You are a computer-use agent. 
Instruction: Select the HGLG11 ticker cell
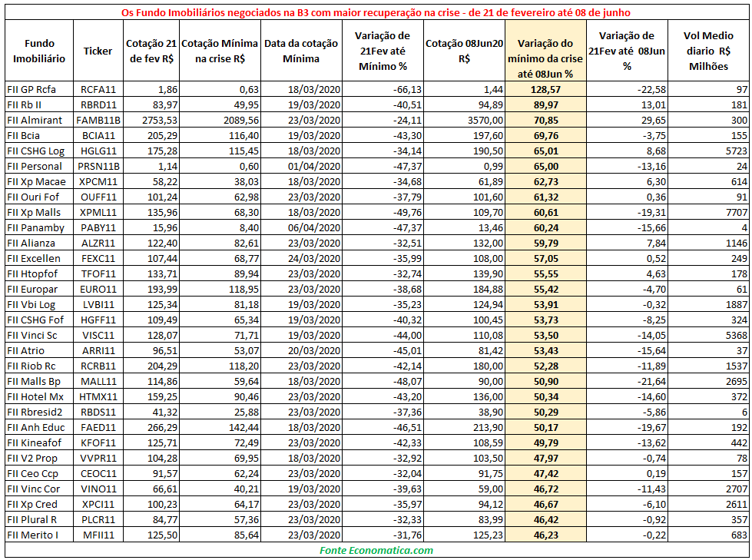[x=98, y=151]
